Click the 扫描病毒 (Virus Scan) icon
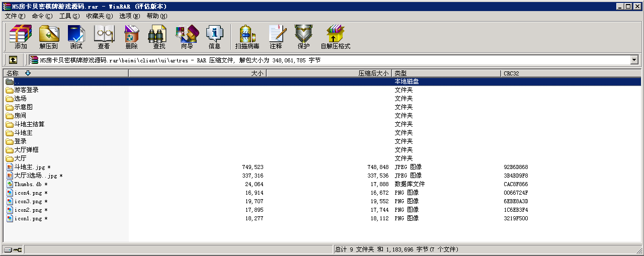This screenshot has height=256, width=644. point(247,37)
